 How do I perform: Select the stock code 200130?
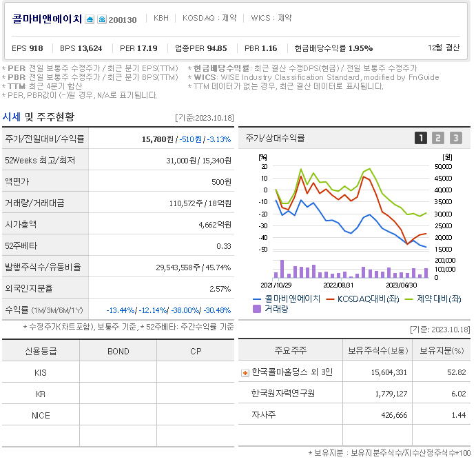pos(123,20)
